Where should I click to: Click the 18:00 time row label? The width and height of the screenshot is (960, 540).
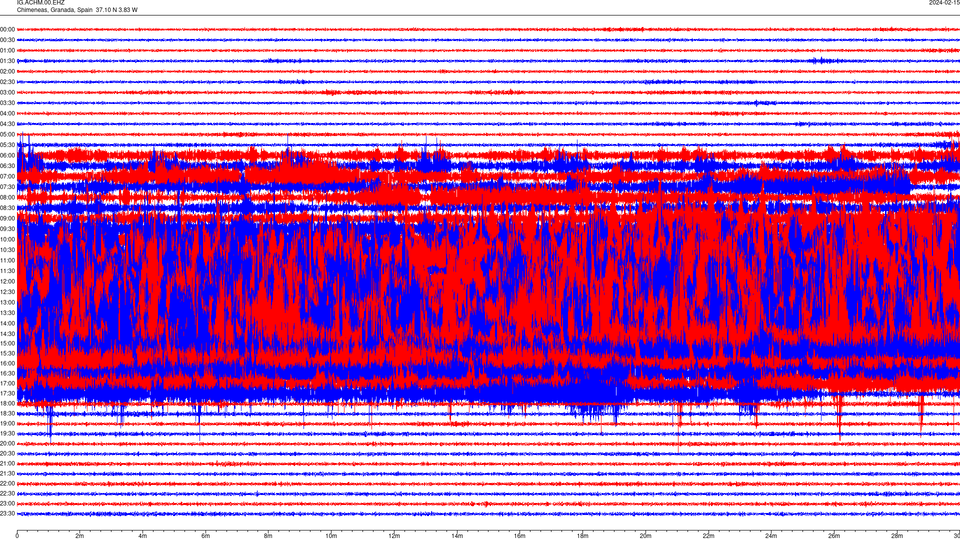pos(7,403)
